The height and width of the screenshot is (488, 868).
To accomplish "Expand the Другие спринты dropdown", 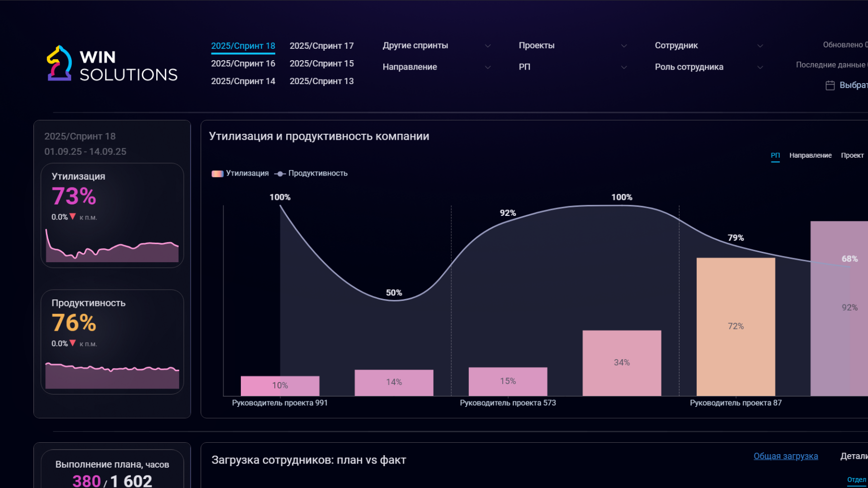I will pyautogui.click(x=436, y=46).
